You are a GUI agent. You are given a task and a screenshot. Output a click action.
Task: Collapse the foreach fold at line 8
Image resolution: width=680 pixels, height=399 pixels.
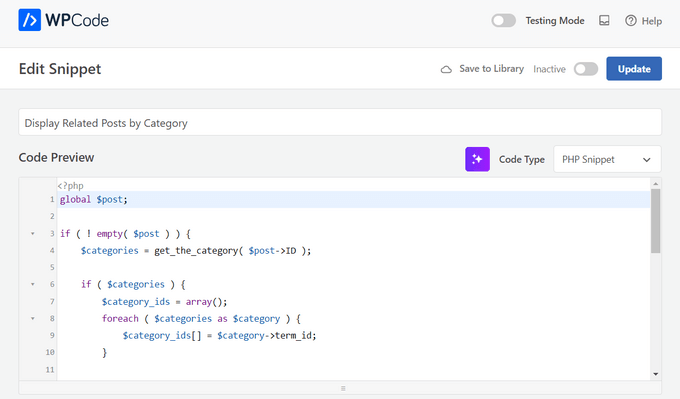(x=33, y=318)
